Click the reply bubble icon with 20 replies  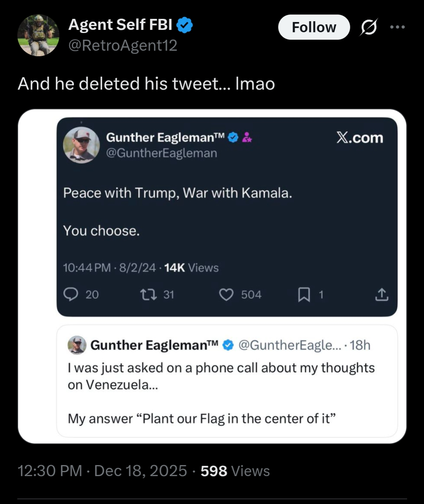pos(71,294)
